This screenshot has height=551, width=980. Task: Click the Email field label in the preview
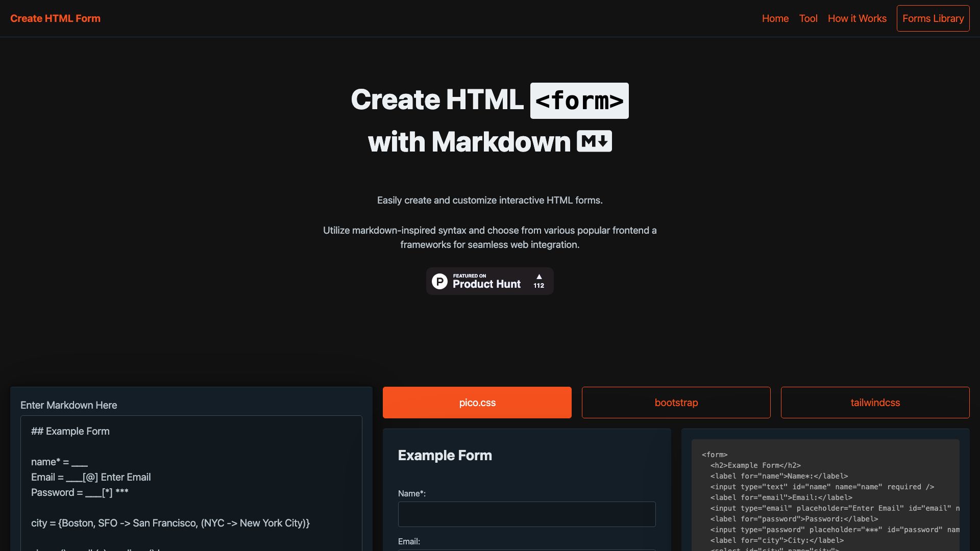click(409, 541)
